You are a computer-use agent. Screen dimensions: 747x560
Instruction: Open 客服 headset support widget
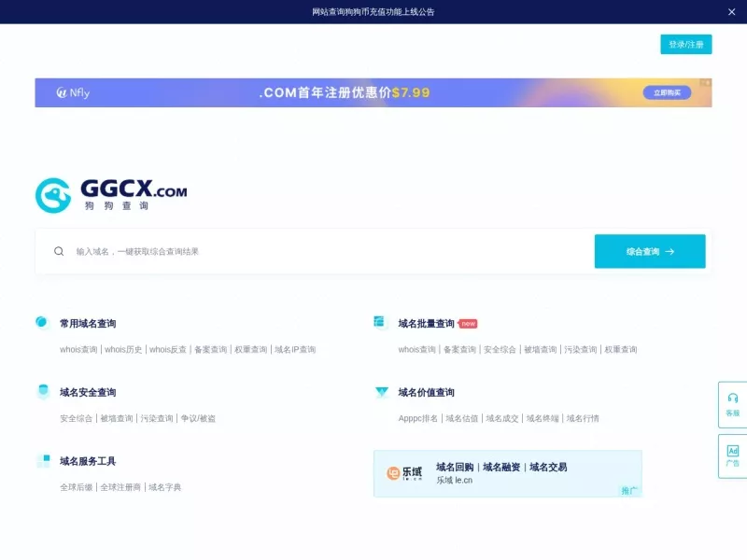[x=733, y=405]
